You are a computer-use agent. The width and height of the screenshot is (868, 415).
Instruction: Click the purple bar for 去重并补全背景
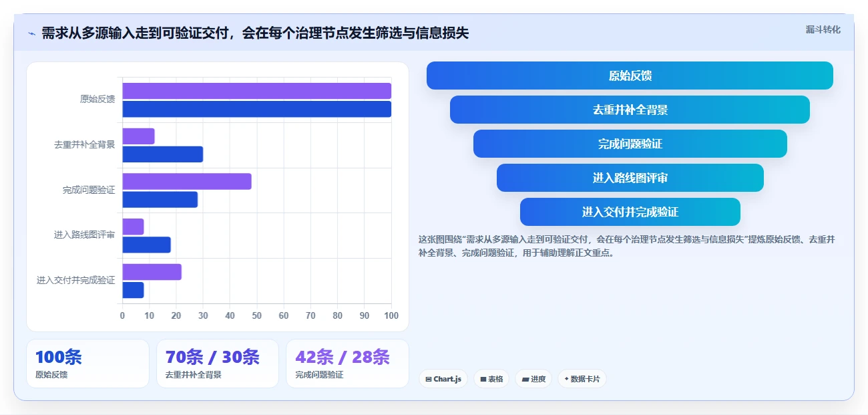tap(138, 136)
